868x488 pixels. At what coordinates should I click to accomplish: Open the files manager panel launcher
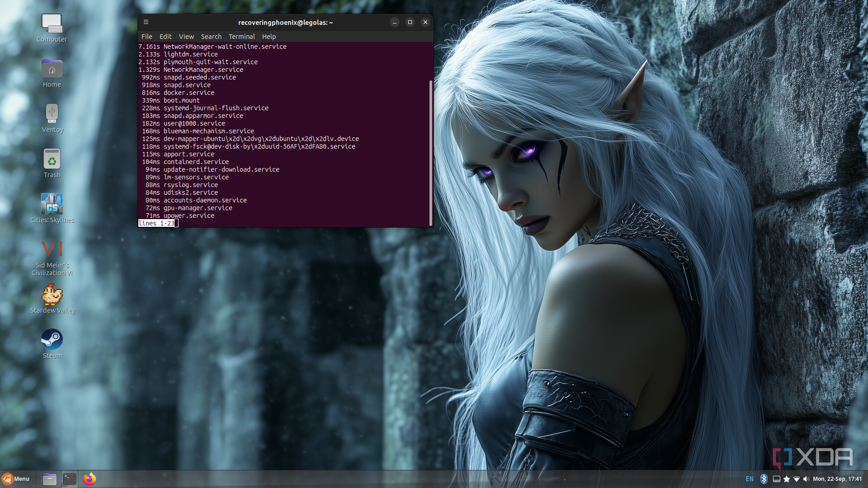pyautogui.click(x=49, y=479)
